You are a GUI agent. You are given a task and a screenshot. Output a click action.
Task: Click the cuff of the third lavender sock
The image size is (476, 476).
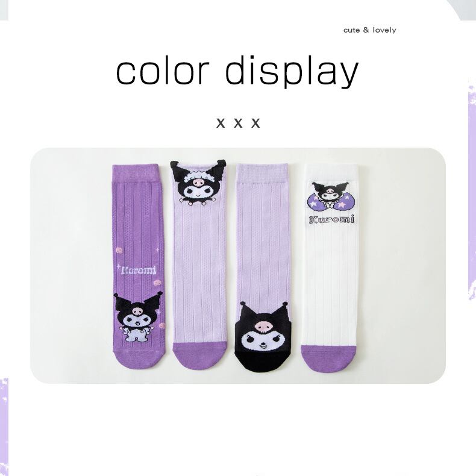(262, 173)
